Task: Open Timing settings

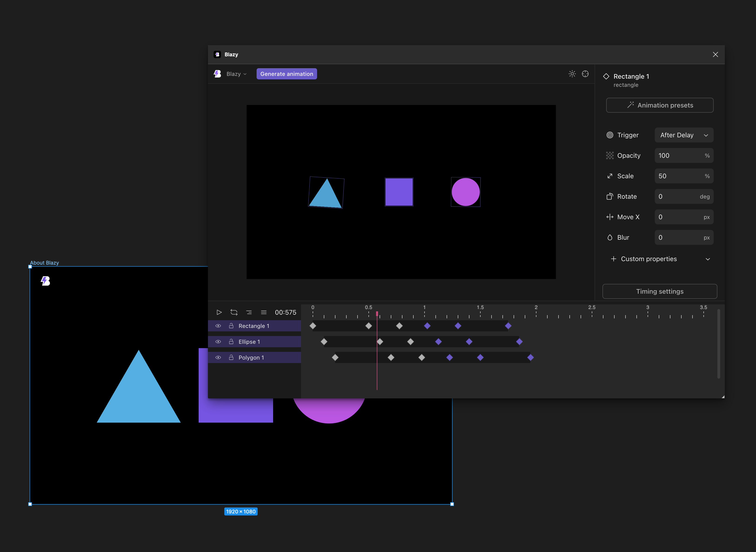Action: (x=659, y=291)
